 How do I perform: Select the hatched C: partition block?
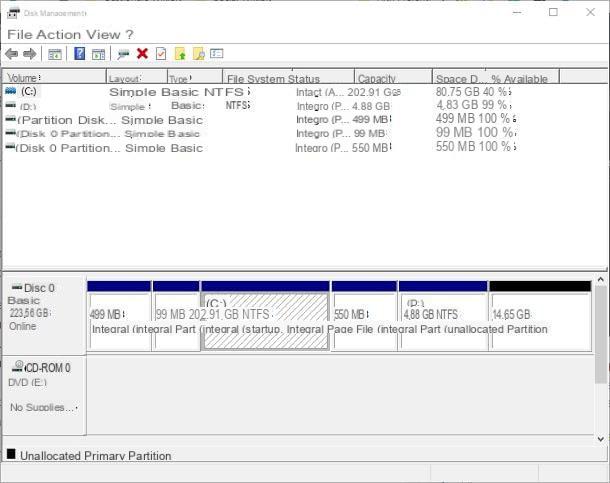click(x=265, y=316)
